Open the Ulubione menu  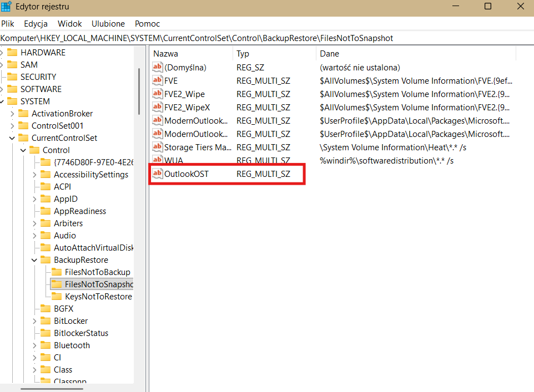108,24
